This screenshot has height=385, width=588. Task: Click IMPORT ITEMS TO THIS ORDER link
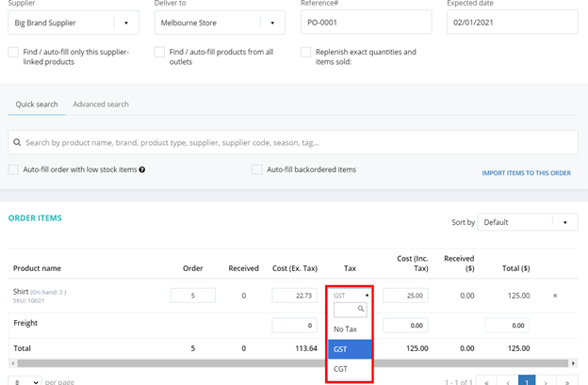[x=526, y=173]
